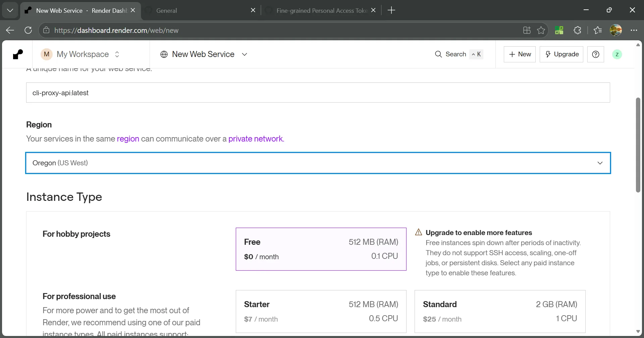Click the Upgrade to enable more features heading
This screenshot has width=644, height=338.
click(479, 233)
